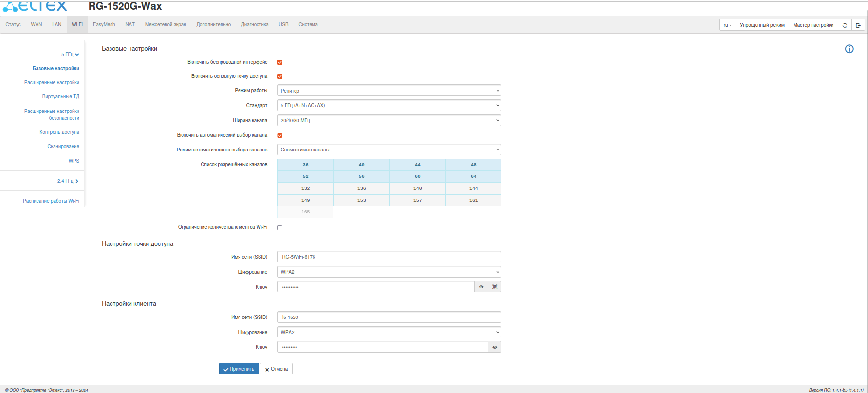Open the LAN tab

pyautogui.click(x=57, y=24)
